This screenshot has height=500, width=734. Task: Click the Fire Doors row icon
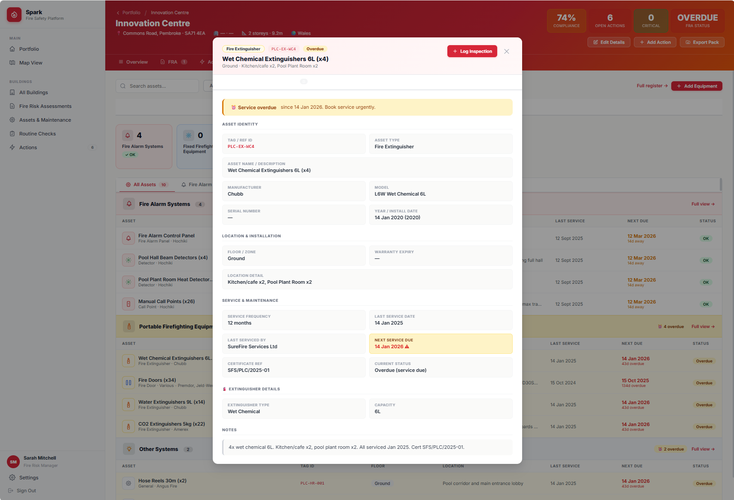point(128,383)
